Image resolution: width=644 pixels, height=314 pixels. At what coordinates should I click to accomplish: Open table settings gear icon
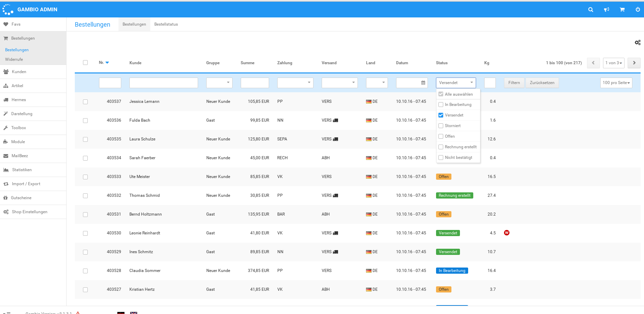tap(637, 43)
